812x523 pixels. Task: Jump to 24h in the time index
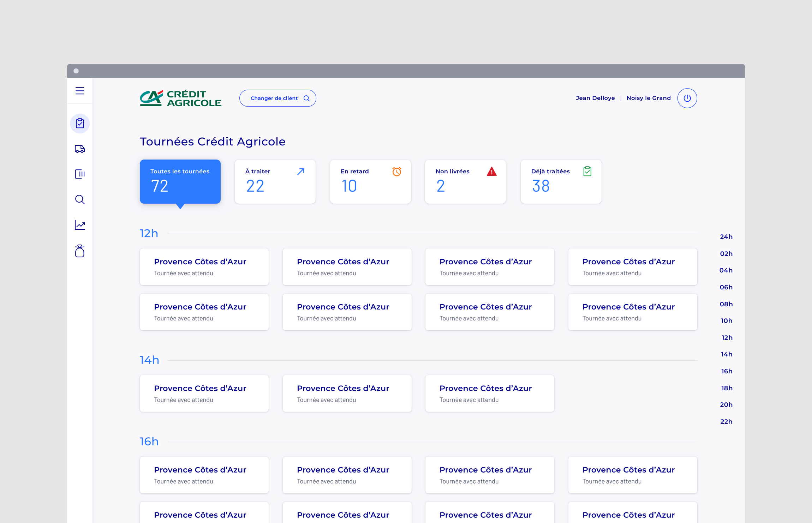tap(726, 237)
